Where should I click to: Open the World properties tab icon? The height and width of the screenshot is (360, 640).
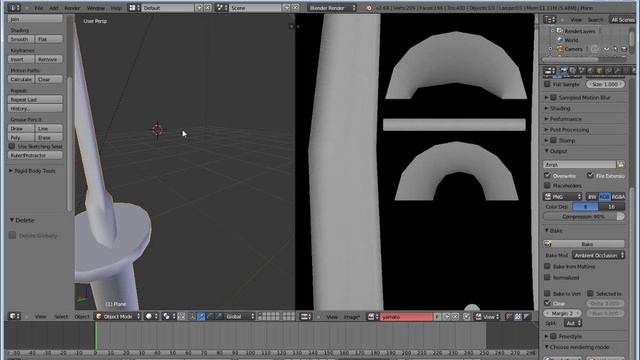pos(590,71)
